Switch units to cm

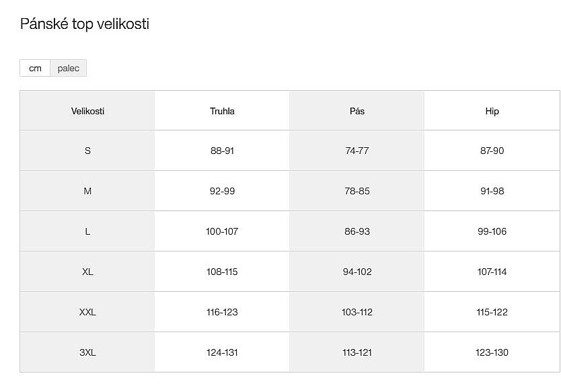pos(35,69)
